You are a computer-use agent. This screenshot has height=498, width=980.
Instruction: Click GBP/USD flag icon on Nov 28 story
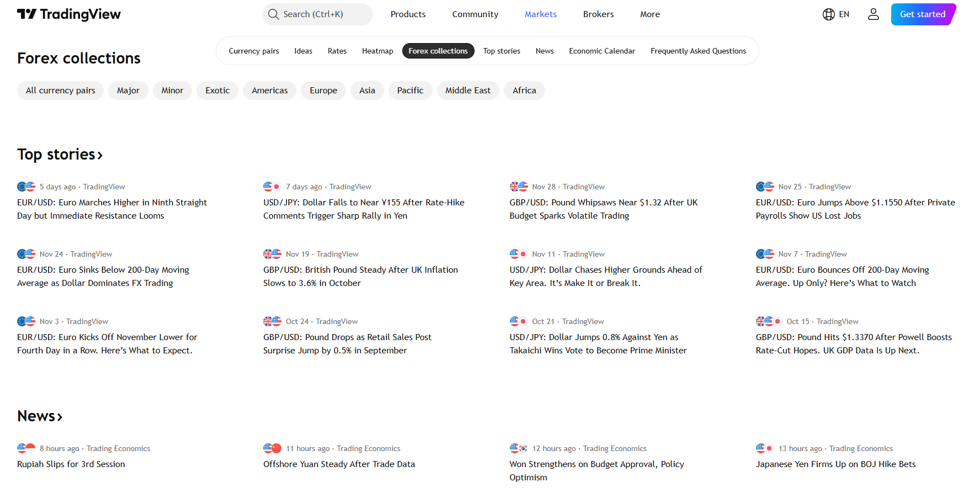click(x=519, y=187)
